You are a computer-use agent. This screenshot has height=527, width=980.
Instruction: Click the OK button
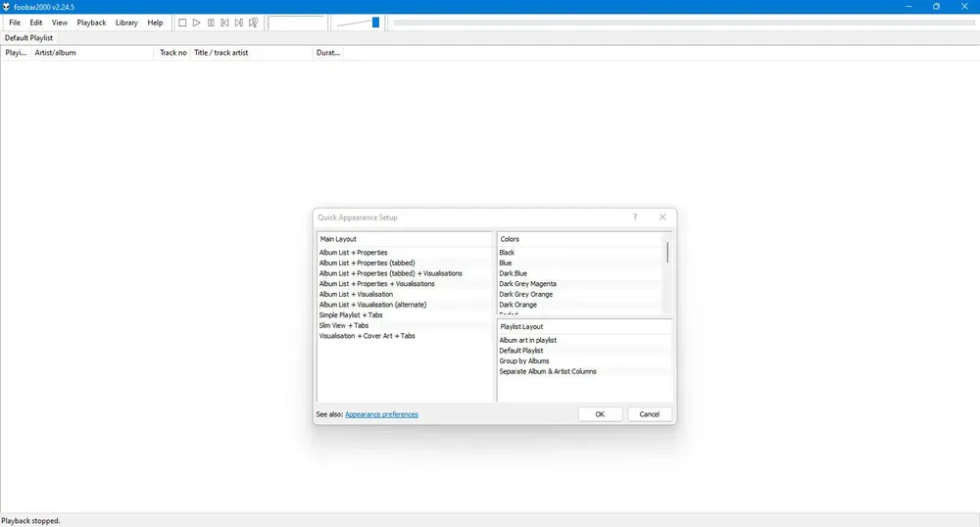click(x=600, y=414)
